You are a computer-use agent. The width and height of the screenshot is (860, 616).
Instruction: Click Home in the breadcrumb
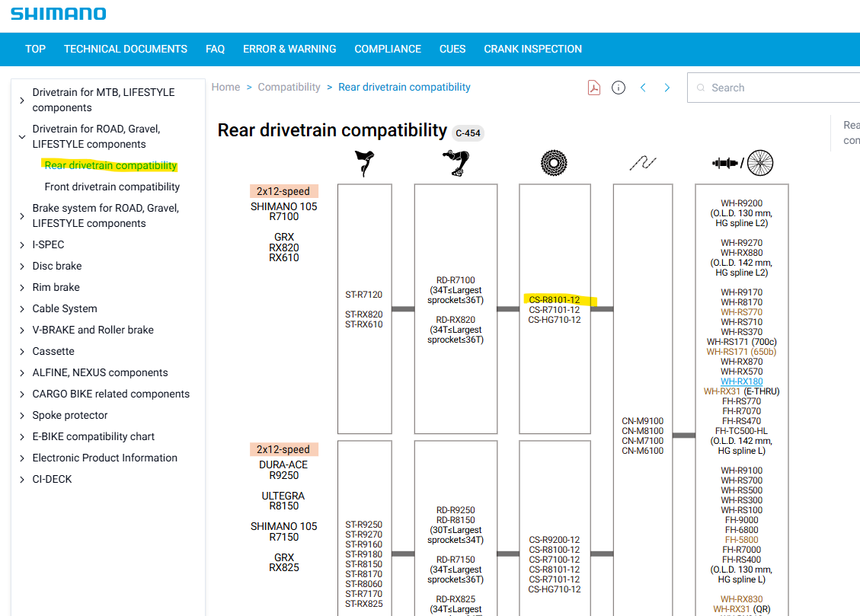pos(225,87)
